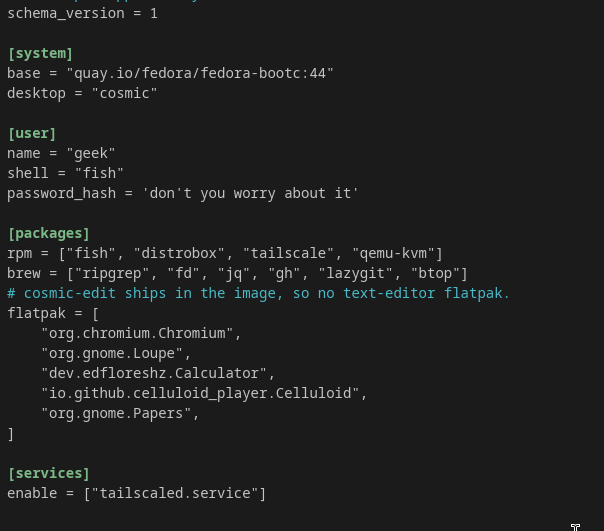Click the io.github.celluloid_player.Celluloid entry
The height and width of the screenshot is (531, 604).
pos(200,393)
